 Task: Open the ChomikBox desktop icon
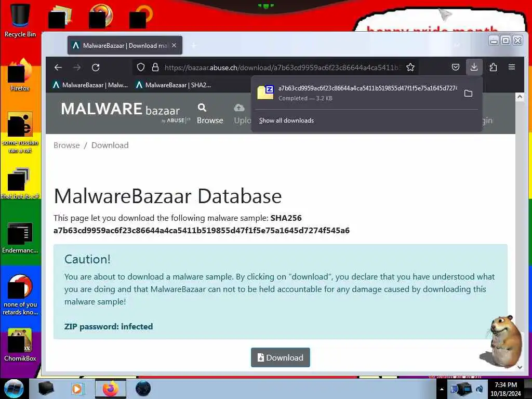point(20,345)
